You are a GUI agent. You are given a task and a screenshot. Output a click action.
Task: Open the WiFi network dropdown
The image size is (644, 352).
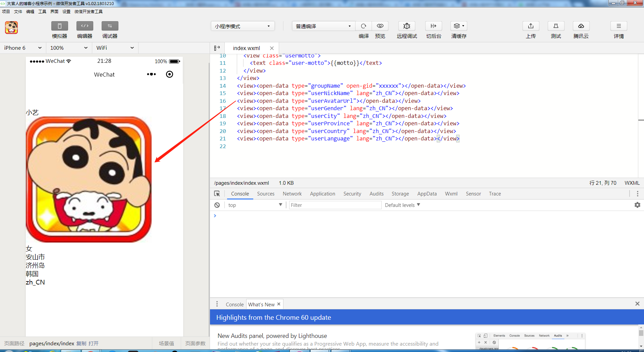[115, 48]
